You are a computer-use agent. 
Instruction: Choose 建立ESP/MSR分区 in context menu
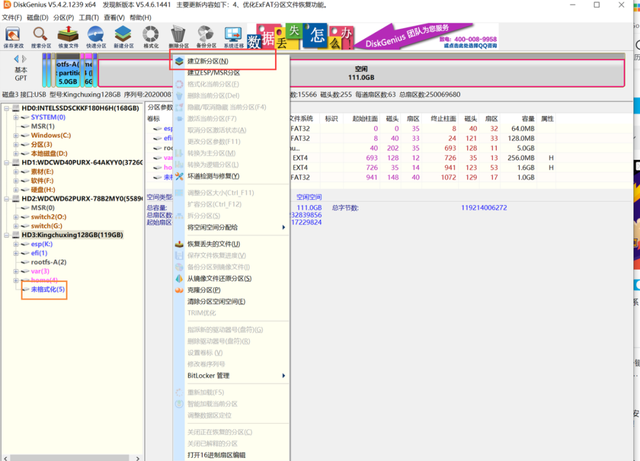coord(231,73)
